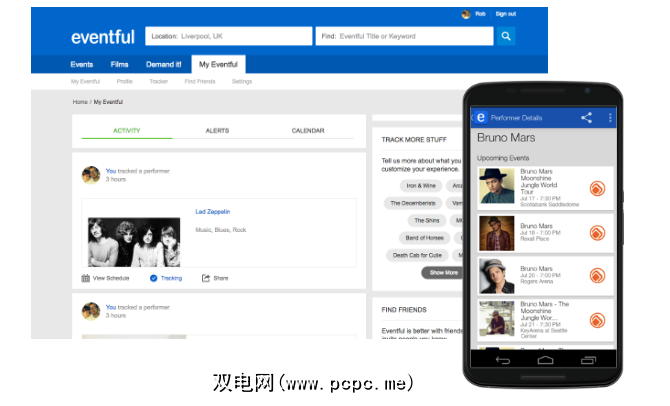
Task: Select the Iron & Wine tag
Action: tap(421, 186)
